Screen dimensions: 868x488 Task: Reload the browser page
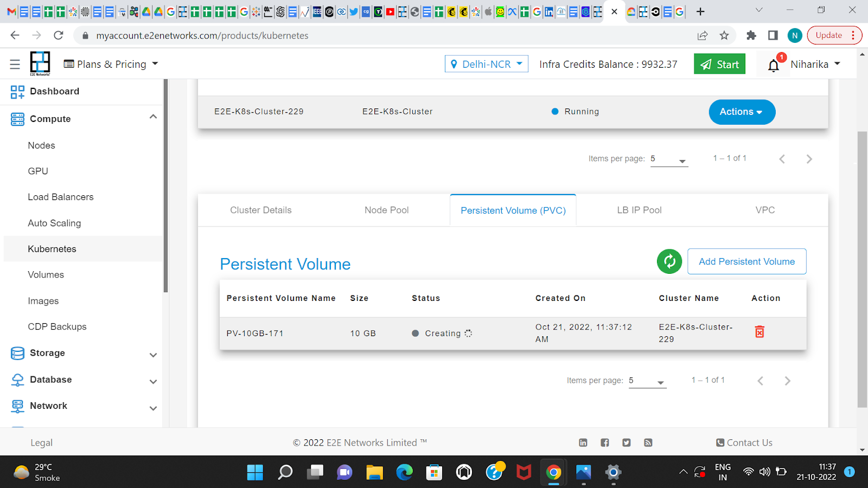coord(59,35)
